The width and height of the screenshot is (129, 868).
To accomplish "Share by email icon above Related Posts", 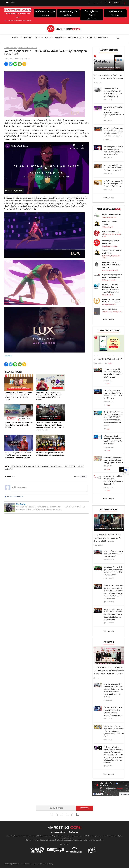I will 19,364.
